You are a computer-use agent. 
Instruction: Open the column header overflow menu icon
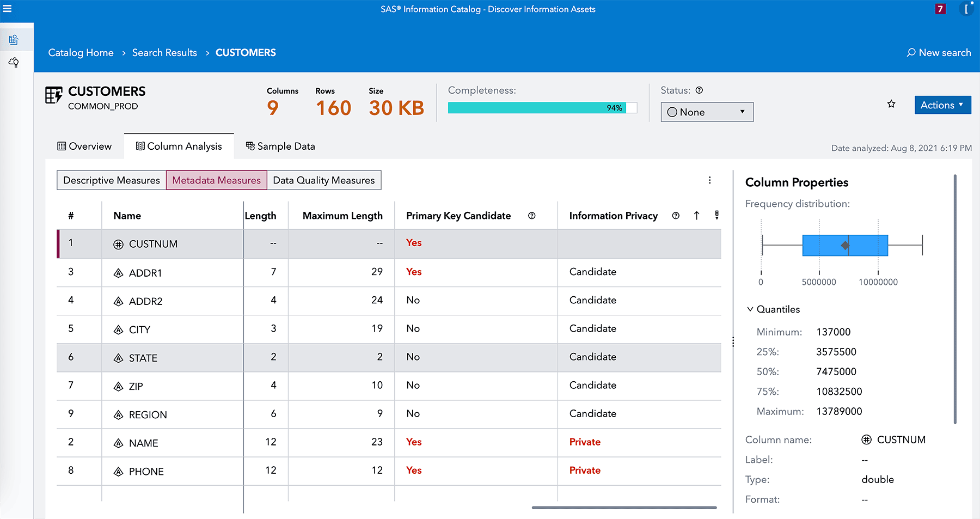point(716,215)
